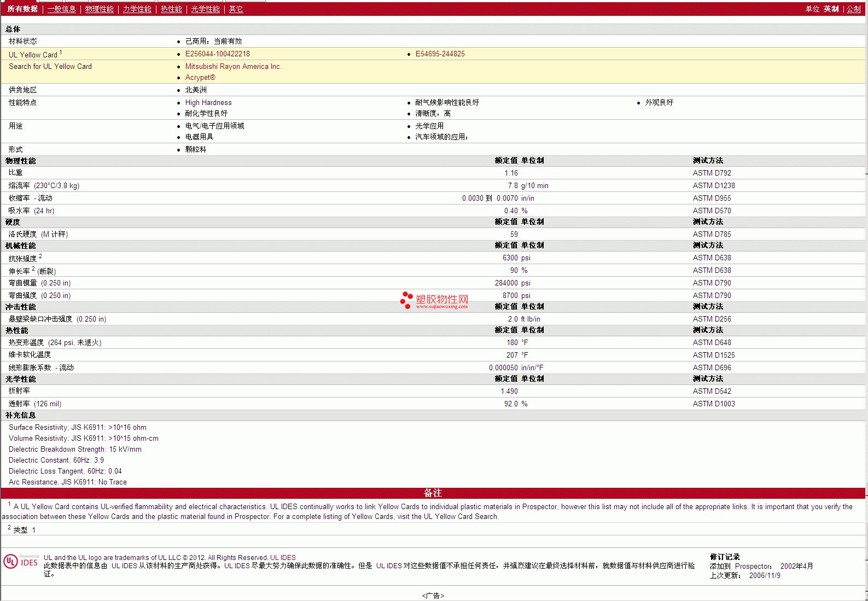The image size is (868, 601).
Task: Click the 上次更新 date 2006/11/9
Action: [x=765, y=576]
